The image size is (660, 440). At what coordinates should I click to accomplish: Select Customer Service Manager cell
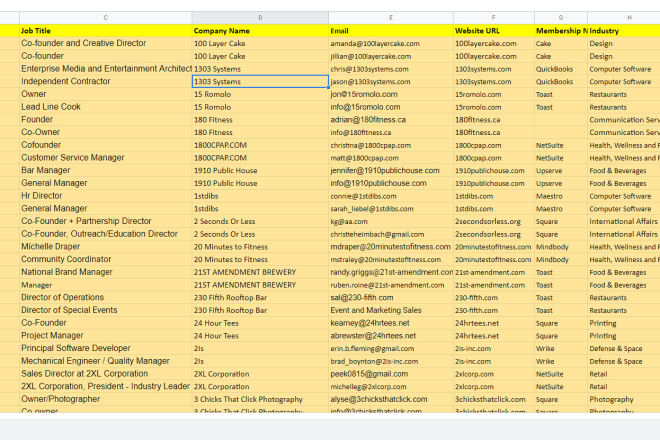[105, 157]
